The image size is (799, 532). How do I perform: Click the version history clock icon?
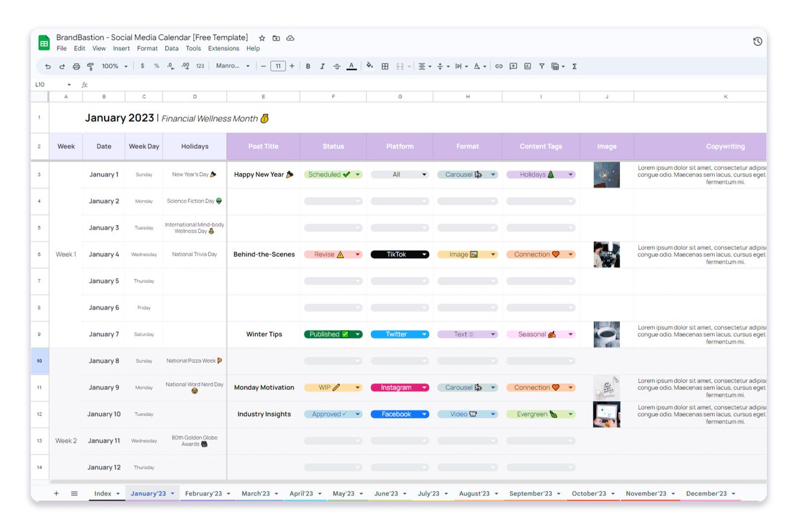tap(758, 41)
